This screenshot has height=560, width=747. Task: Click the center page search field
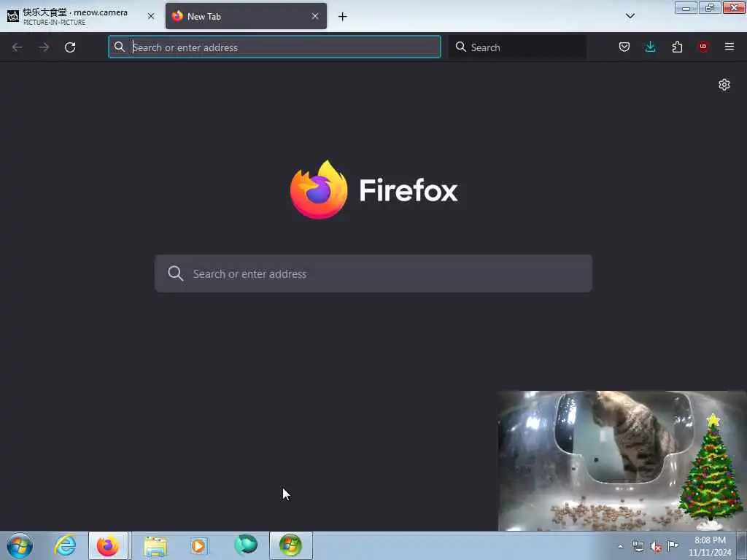[373, 274]
